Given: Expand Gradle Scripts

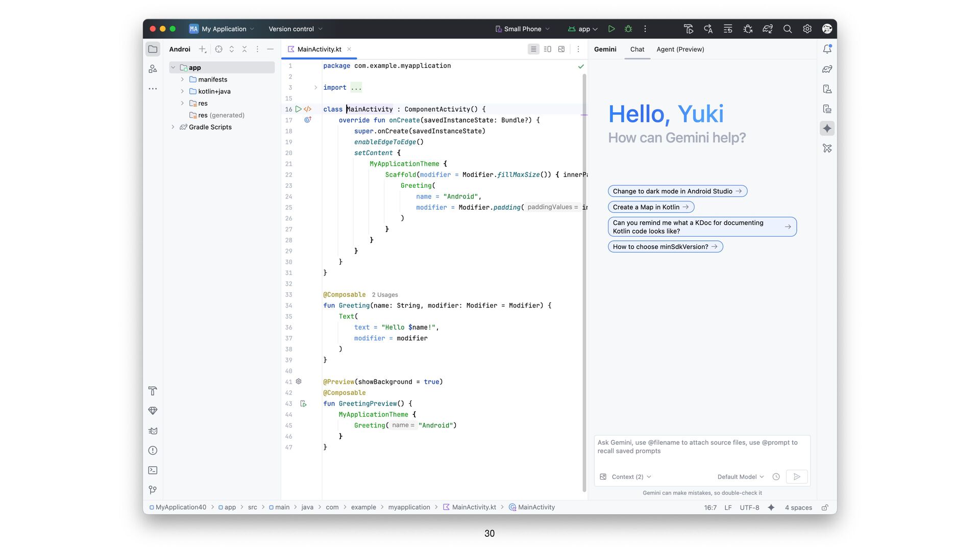Looking at the screenshot, I should tap(173, 127).
